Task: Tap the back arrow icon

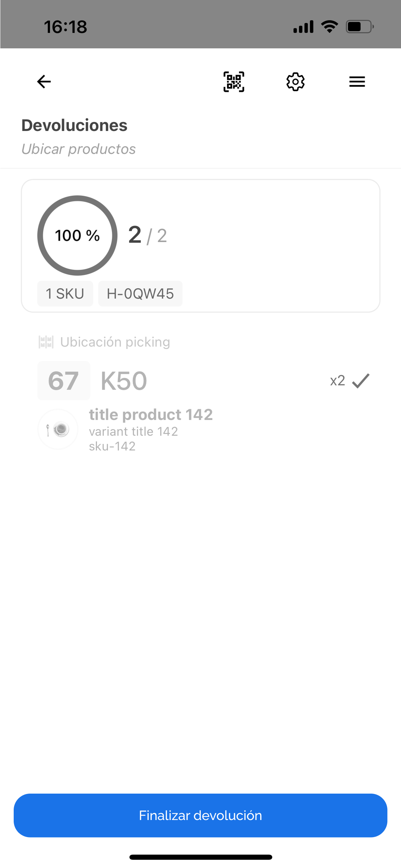Action: pos(44,82)
